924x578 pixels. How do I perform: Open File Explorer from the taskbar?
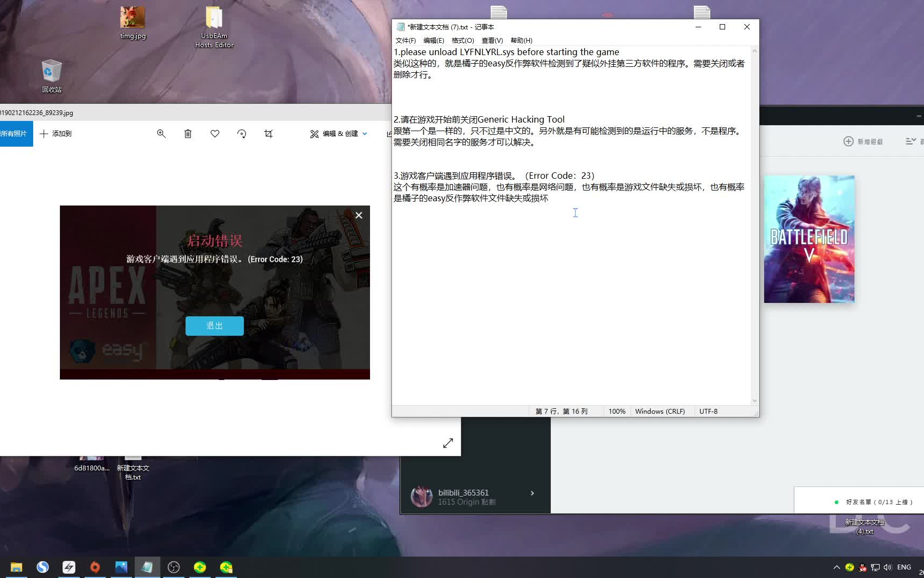pos(17,567)
